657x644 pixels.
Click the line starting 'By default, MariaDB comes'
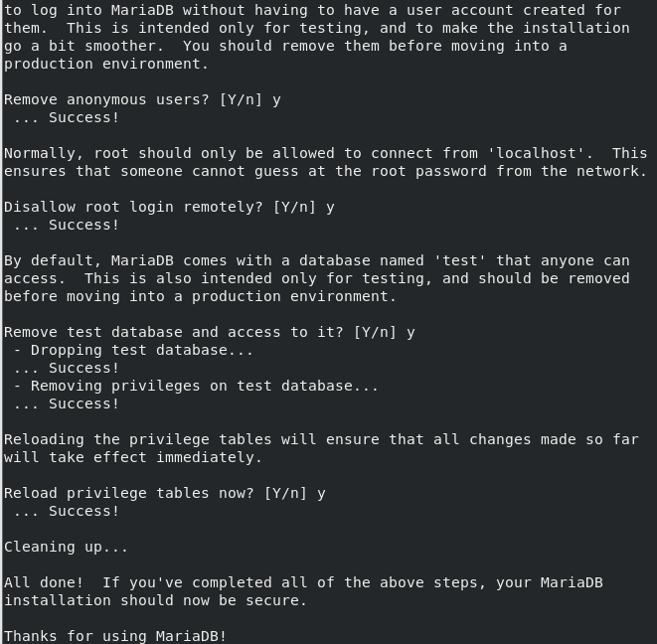tap(317, 260)
